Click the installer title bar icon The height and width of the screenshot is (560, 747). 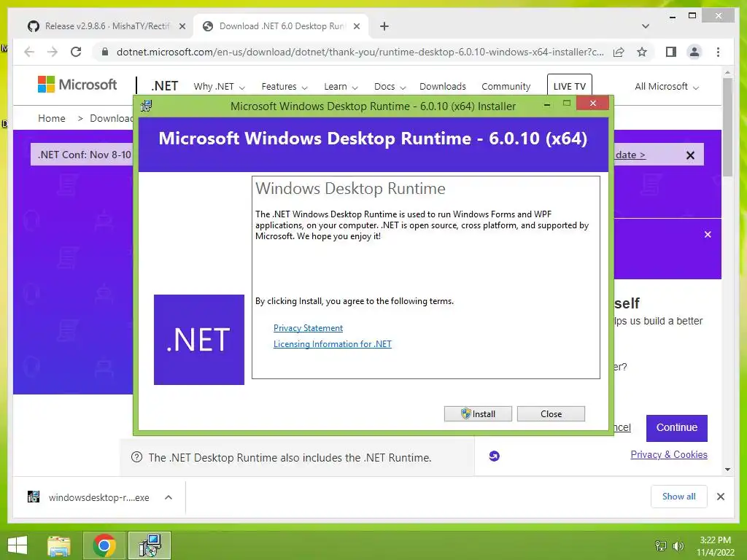pyautogui.click(x=146, y=106)
